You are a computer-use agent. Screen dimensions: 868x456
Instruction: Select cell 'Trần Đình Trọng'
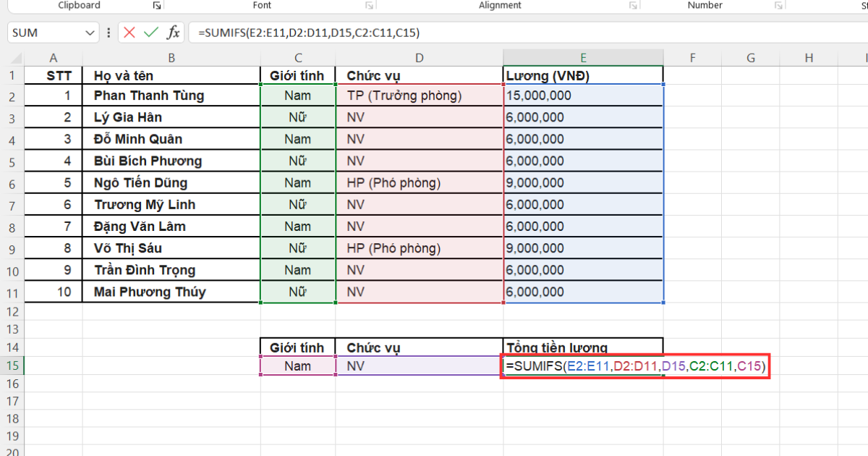click(171, 270)
